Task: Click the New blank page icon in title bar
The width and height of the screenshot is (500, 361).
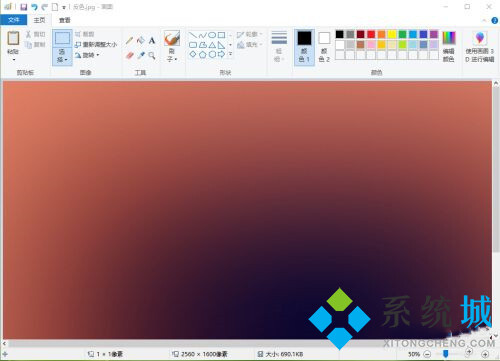Action: (55, 7)
